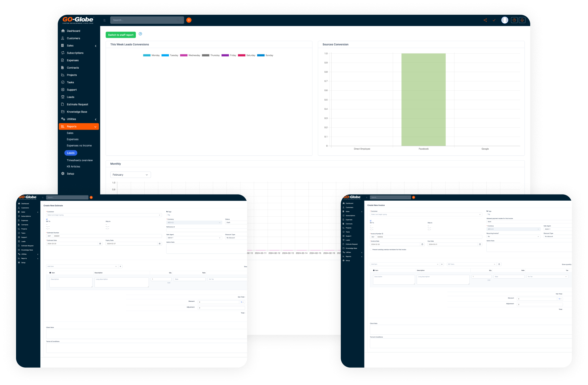
Task: Open the user profile avatar
Action: 505,20
